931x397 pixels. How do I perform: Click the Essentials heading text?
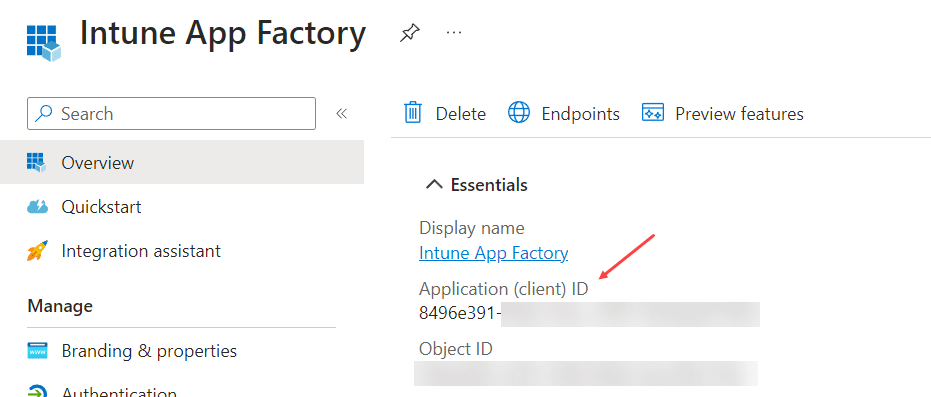pos(489,185)
